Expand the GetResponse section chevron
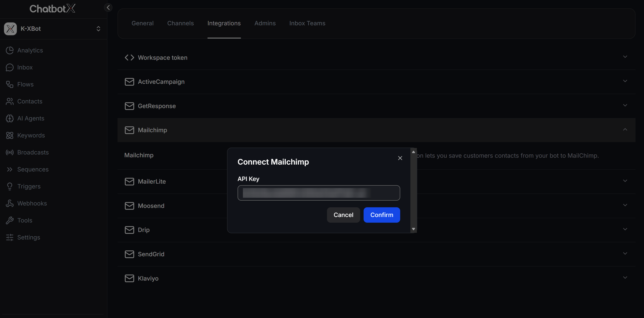This screenshot has height=318, width=644. click(x=625, y=105)
